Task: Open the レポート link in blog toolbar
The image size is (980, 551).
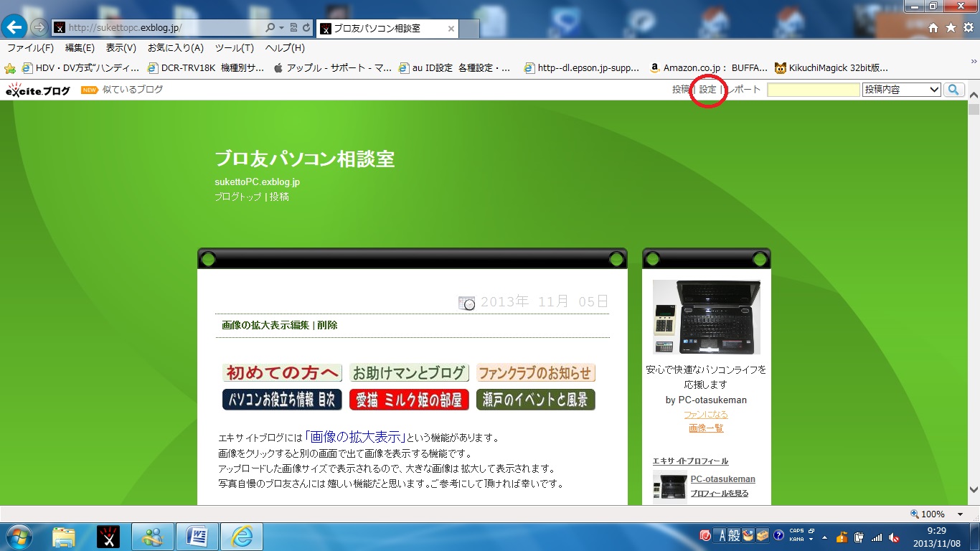Action: click(x=744, y=90)
